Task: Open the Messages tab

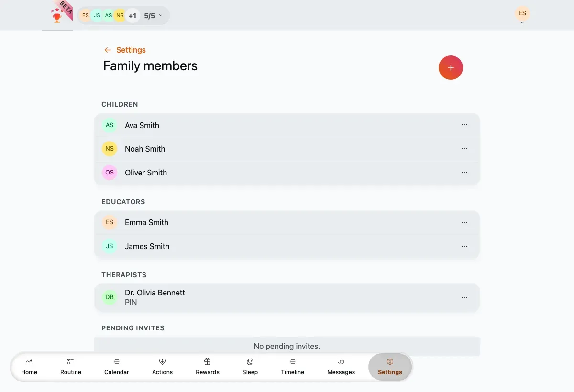Action: (x=341, y=367)
